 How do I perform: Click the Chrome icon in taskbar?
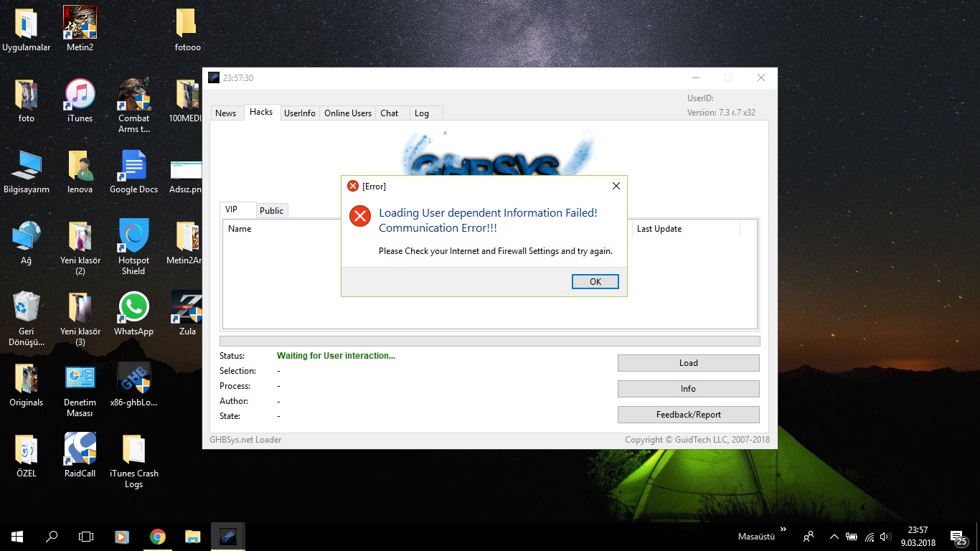click(158, 536)
